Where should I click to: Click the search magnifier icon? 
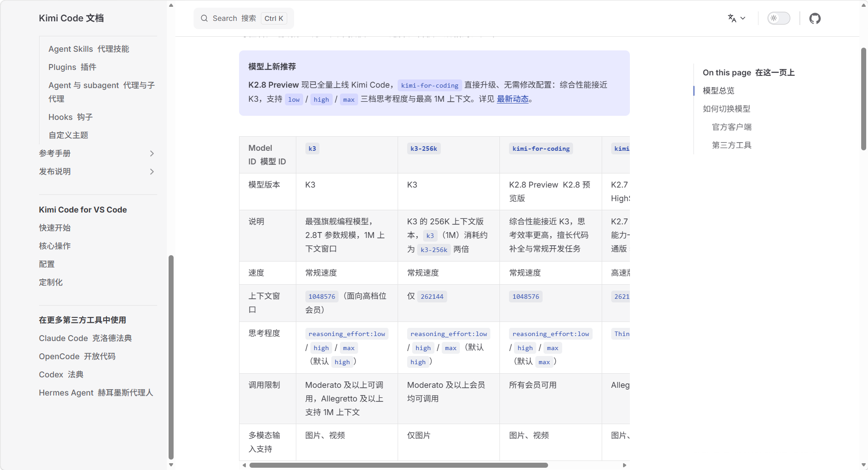[x=204, y=19]
